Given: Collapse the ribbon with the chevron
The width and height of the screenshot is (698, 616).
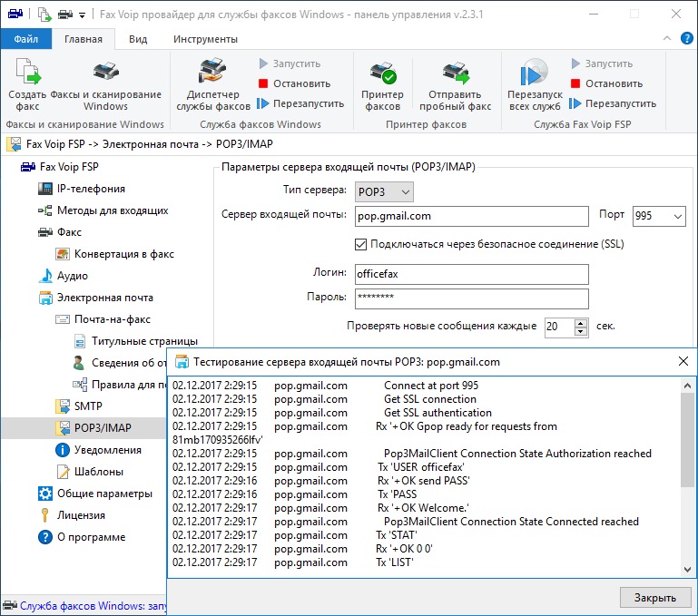Looking at the screenshot, I should pos(667,38).
